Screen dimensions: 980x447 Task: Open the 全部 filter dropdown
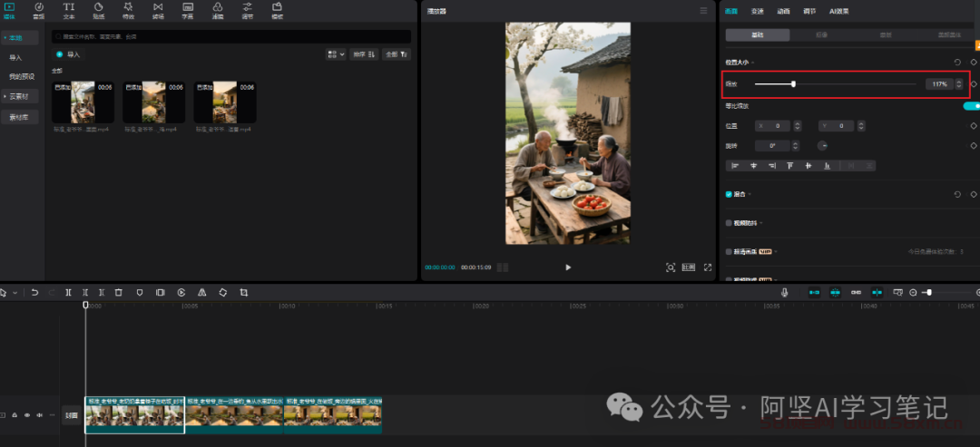coord(397,54)
